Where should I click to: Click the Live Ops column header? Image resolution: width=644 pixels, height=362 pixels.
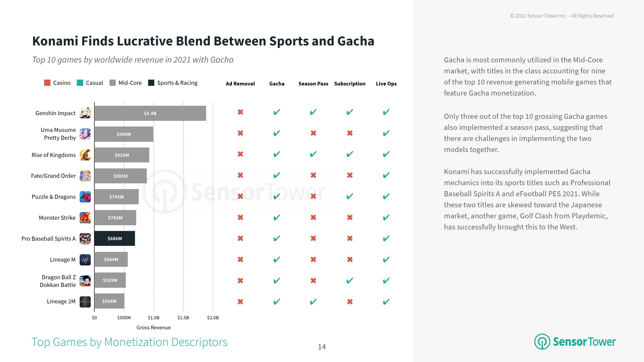pyautogui.click(x=386, y=84)
